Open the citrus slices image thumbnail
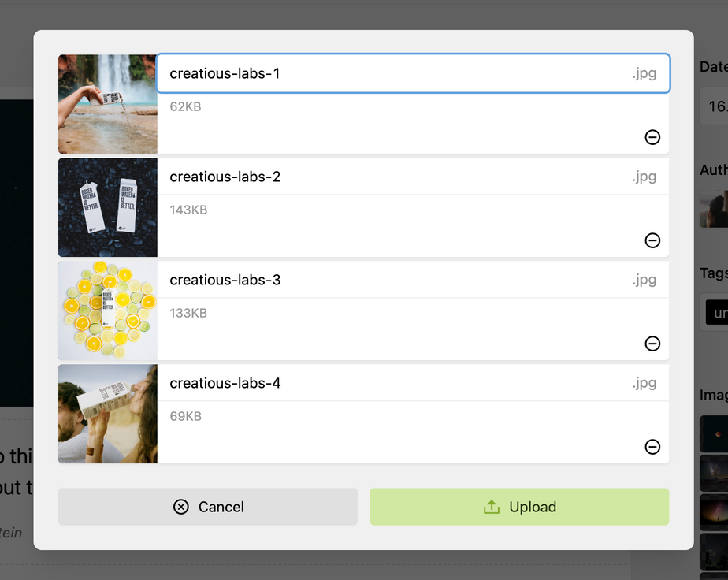Viewport: 728px width, 580px height. pos(108,310)
